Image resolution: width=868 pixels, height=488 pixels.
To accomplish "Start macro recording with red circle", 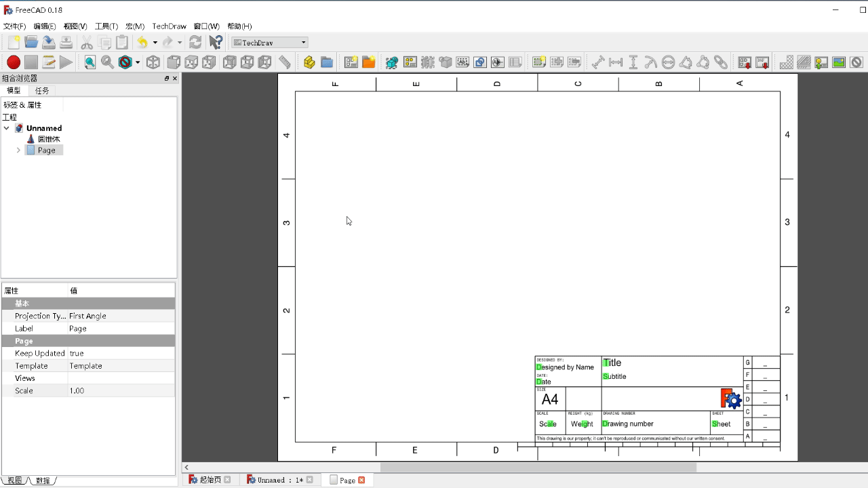I will pyautogui.click(x=14, y=62).
